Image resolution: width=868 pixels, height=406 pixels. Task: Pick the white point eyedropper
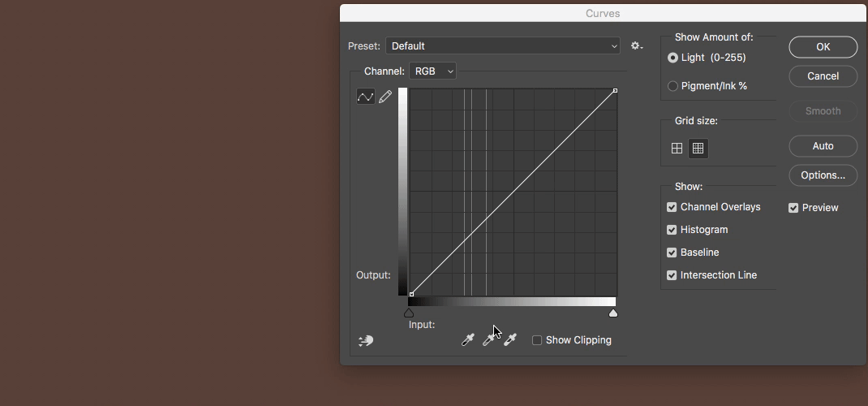tap(509, 340)
